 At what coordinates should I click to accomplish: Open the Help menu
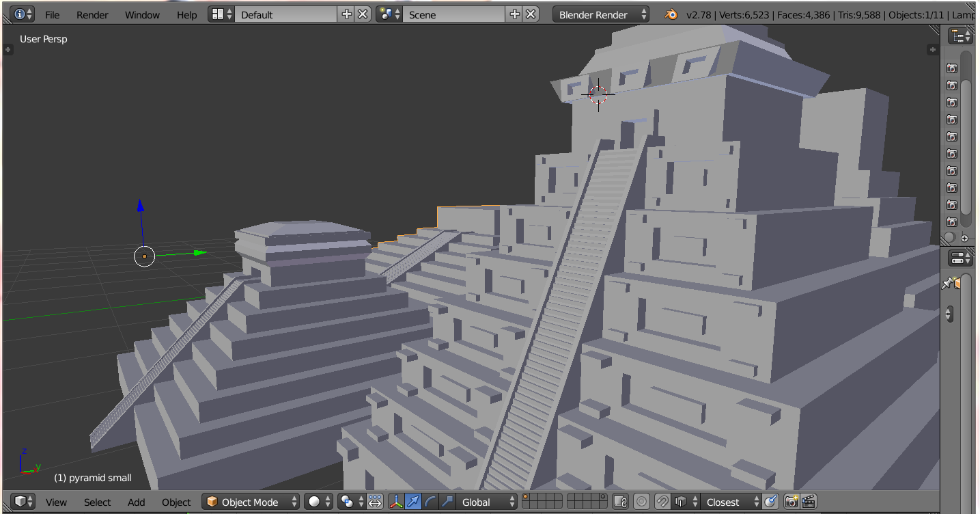tap(186, 14)
